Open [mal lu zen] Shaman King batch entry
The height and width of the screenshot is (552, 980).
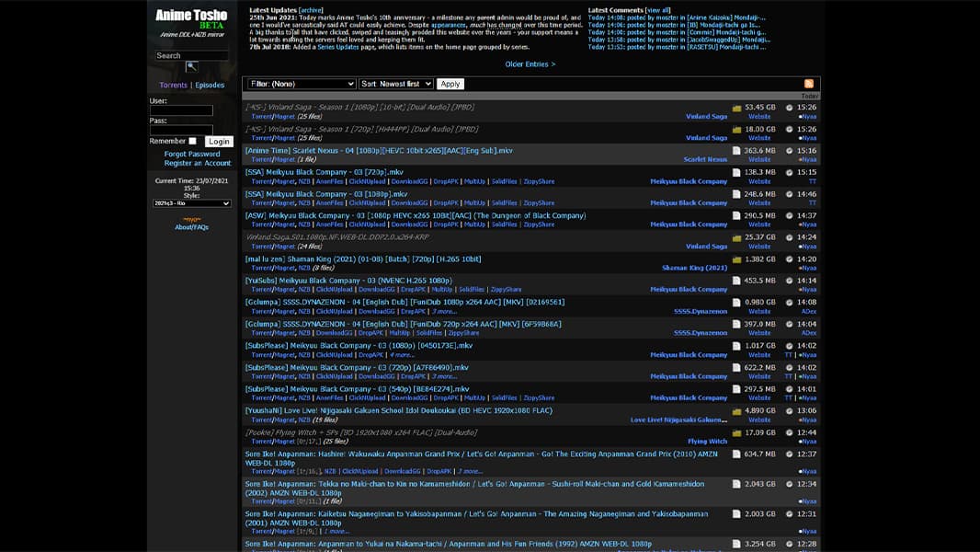[363, 259]
